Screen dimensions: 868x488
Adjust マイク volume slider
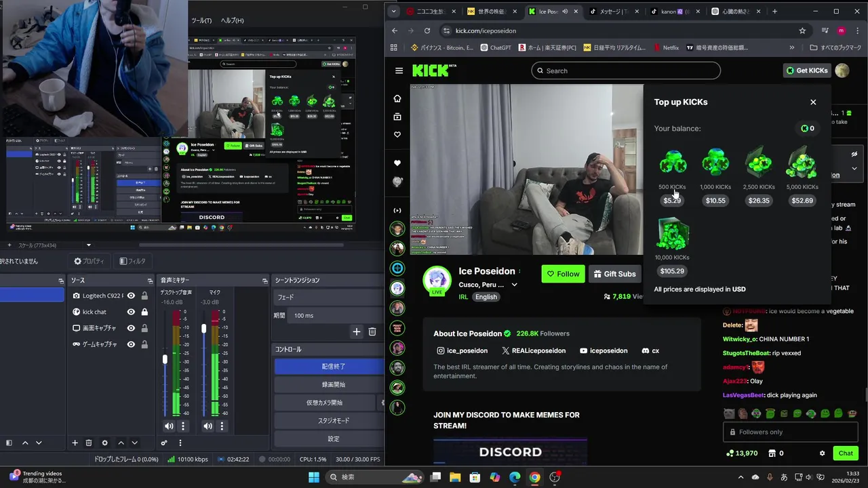[203, 329]
